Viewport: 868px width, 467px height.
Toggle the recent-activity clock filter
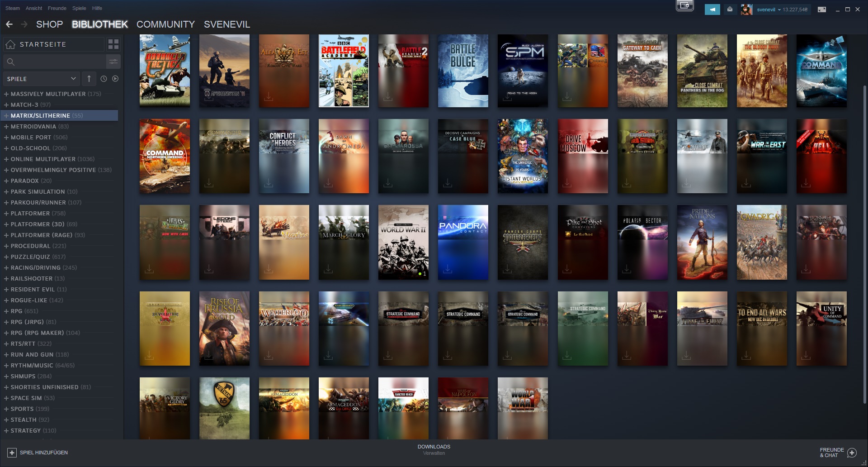(104, 79)
